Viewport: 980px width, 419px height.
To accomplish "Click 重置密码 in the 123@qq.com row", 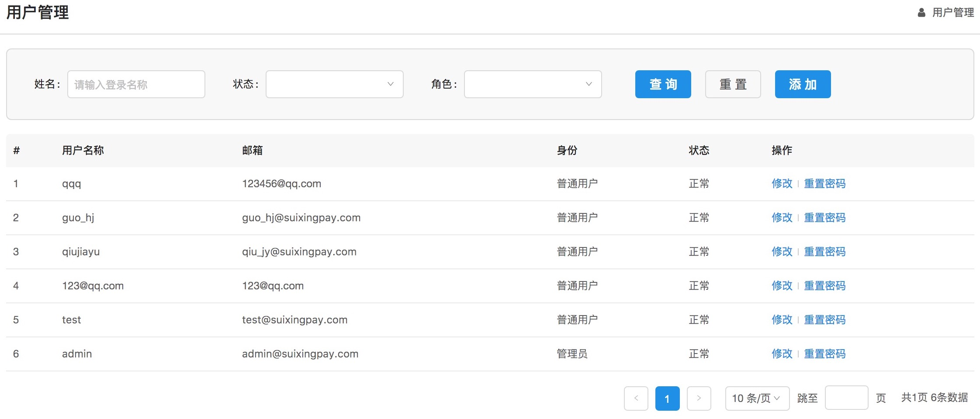I will [825, 286].
